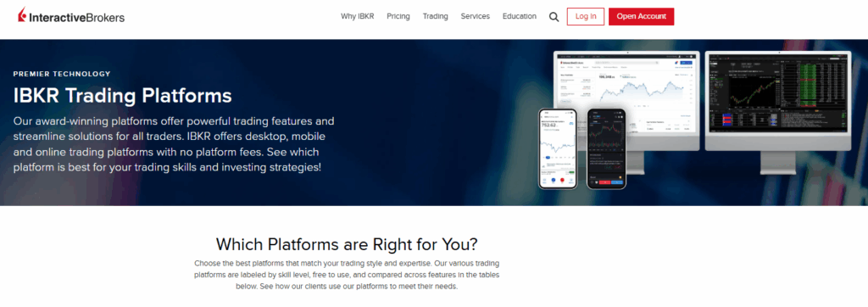This screenshot has height=307, width=868.
Task: Click the IBKR Trading Platforms heading
Action: [122, 95]
